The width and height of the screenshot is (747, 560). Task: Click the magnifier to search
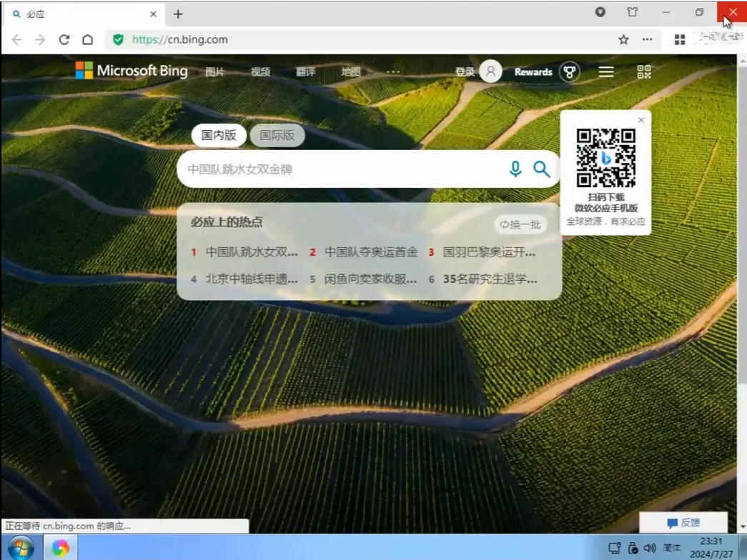541,169
